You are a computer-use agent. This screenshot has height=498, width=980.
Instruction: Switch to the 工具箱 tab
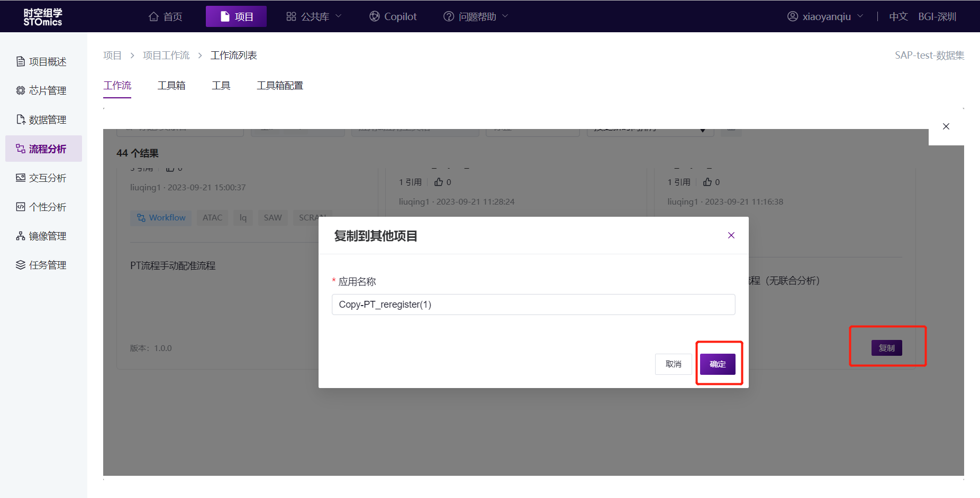(171, 86)
